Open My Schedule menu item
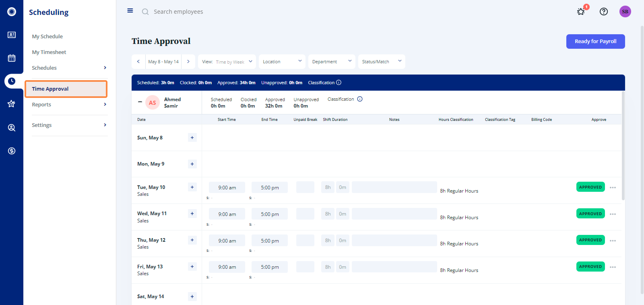This screenshot has height=305, width=644. click(x=47, y=36)
